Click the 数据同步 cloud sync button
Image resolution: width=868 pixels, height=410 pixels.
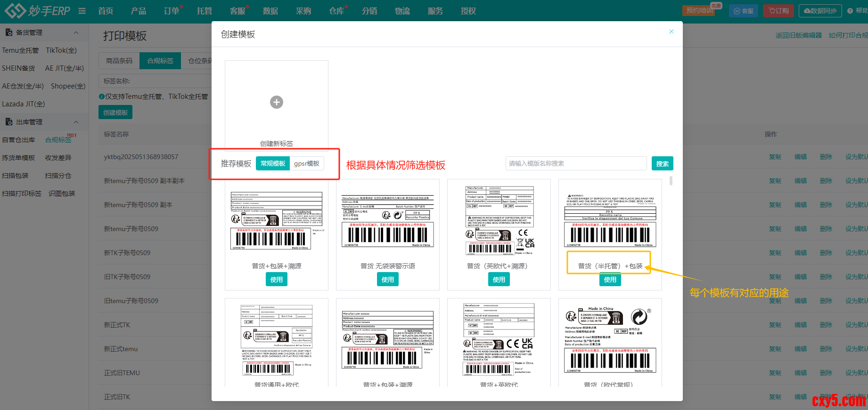tap(820, 11)
